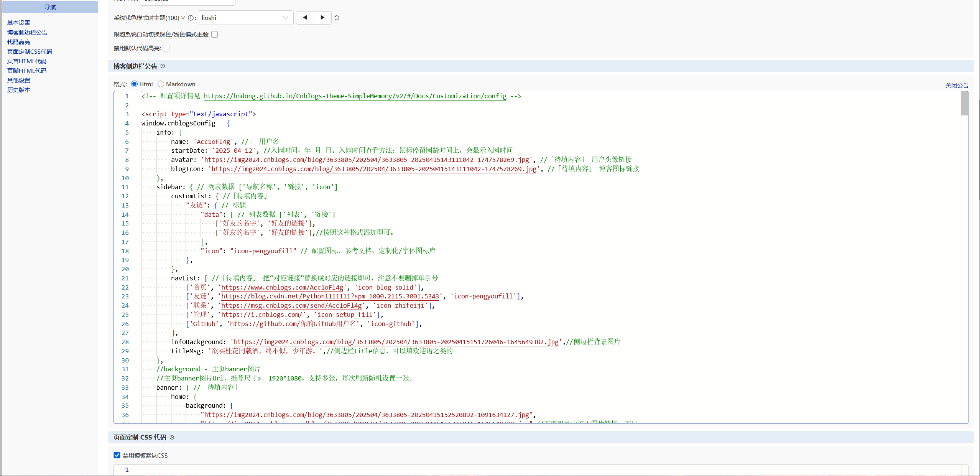Toggle 跟随系统自动切换深色/浅色模式主题 checkbox
The image size is (980, 476).
coord(215,35)
